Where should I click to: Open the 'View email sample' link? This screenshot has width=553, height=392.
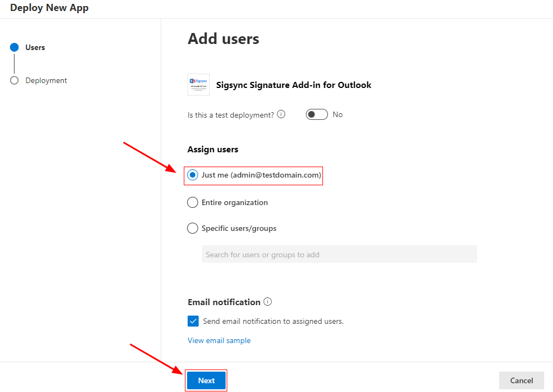pyautogui.click(x=219, y=340)
